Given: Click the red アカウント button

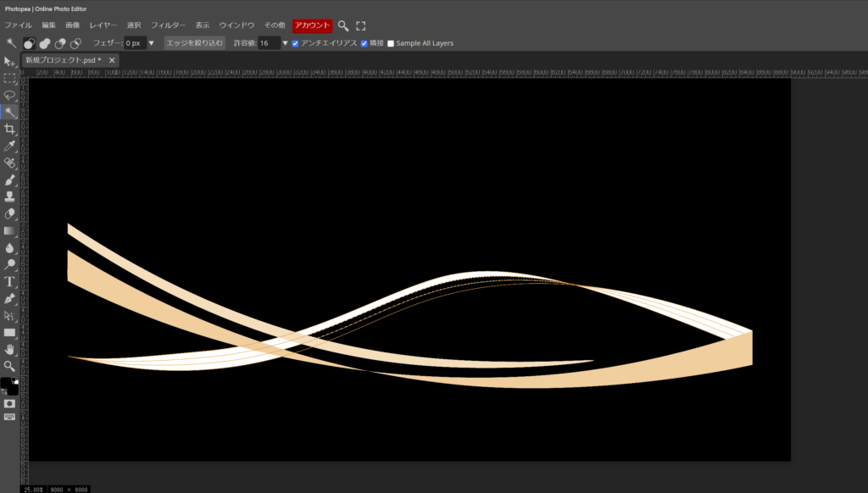Looking at the screenshot, I should (312, 25).
